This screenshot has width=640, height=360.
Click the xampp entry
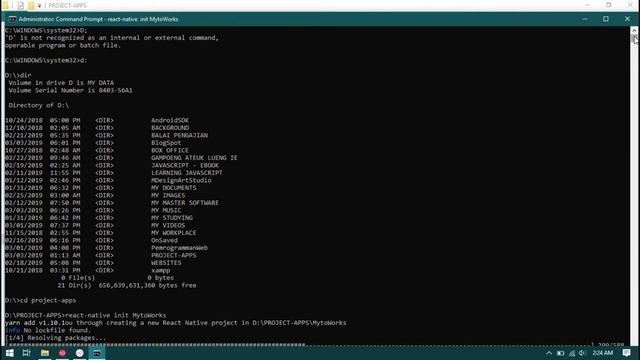[x=160, y=270]
